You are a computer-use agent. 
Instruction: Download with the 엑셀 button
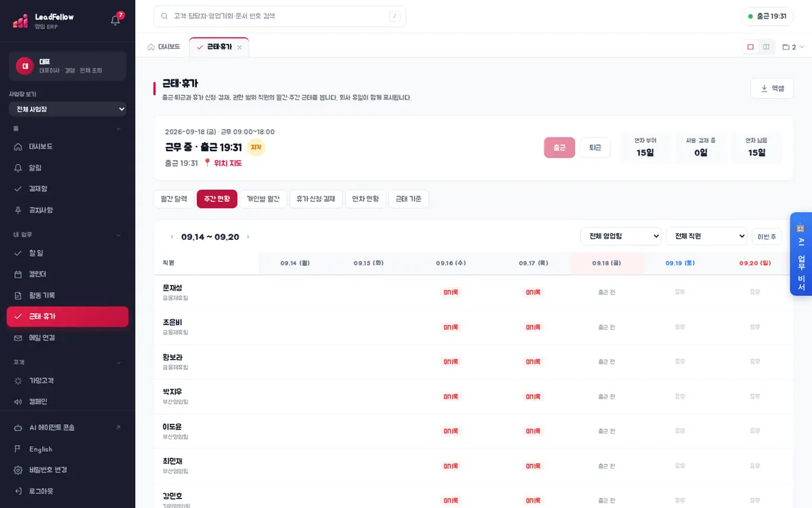coord(772,88)
